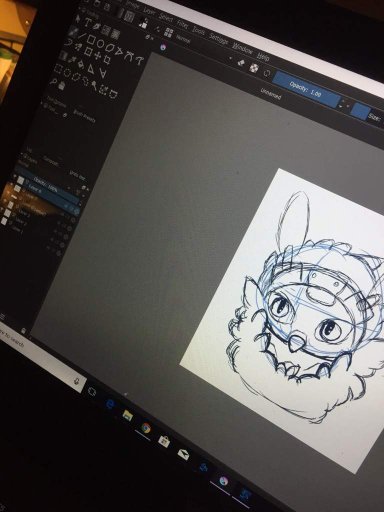Click the eraser mode icon in toolbar
The height and width of the screenshot is (512, 384).
241,63
